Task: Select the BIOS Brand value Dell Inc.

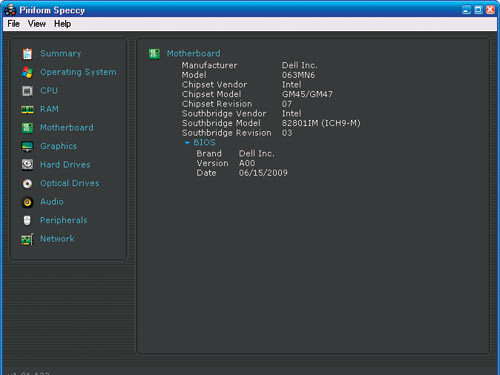Action: tap(257, 154)
